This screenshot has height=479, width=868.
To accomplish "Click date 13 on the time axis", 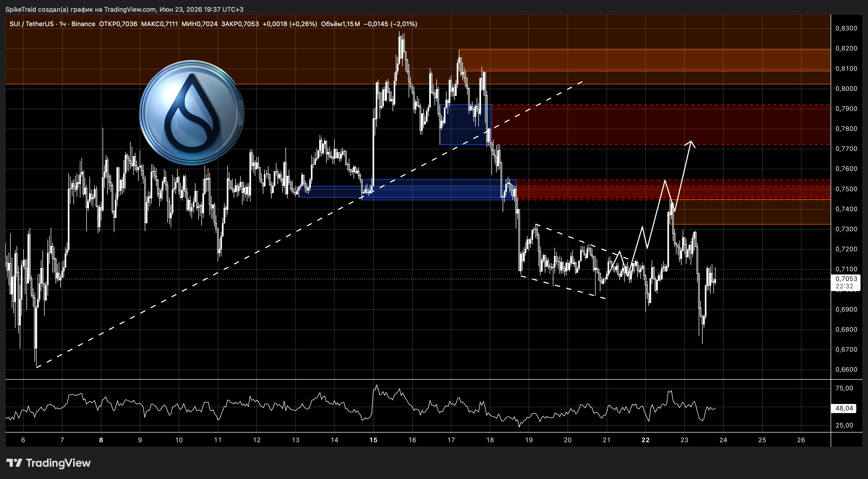I will coord(295,440).
